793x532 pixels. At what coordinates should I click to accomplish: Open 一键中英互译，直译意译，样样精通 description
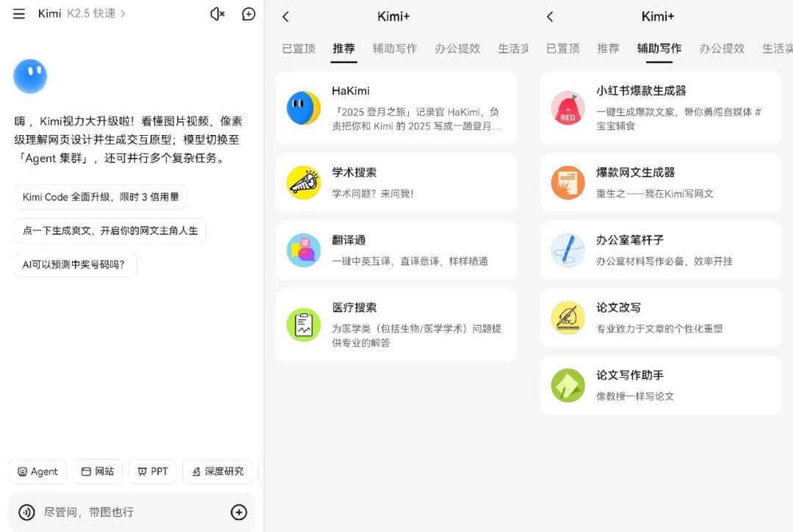[x=410, y=261]
